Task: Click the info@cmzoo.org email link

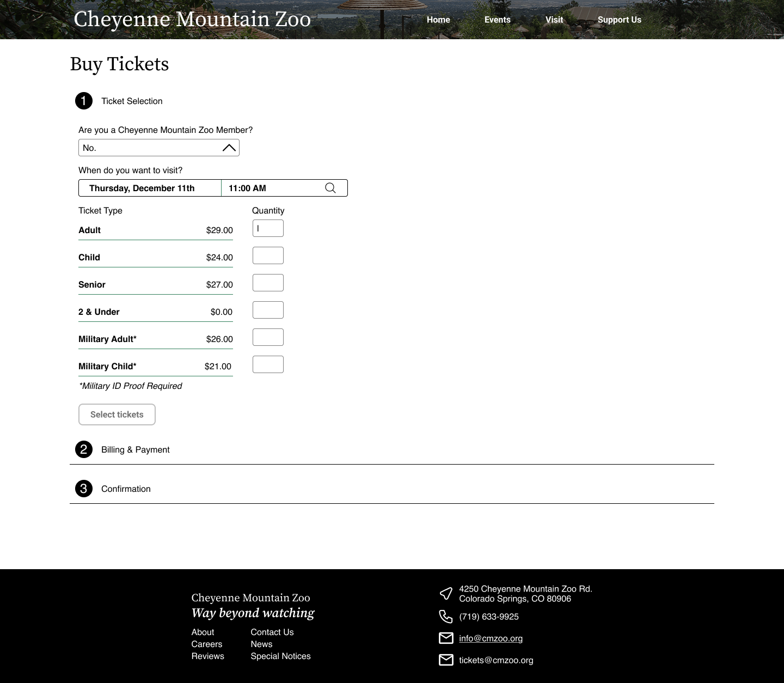Action: [491, 638]
